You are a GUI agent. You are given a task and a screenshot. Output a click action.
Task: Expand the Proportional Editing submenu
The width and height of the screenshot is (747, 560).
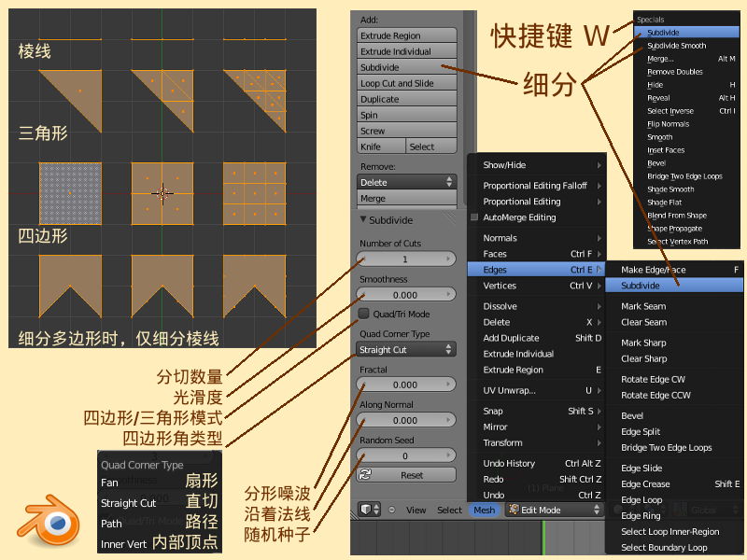(536, 202)
